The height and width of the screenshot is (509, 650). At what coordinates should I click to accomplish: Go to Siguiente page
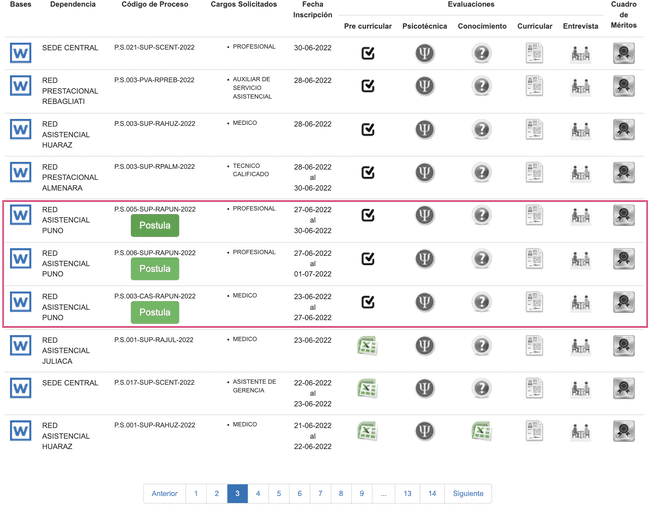point(467,494)
